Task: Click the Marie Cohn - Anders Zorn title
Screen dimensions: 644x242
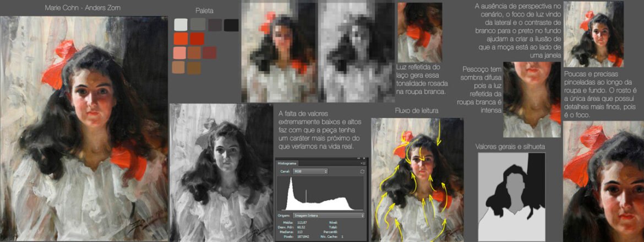Action: pyautogui.click(x=84, y=8)
